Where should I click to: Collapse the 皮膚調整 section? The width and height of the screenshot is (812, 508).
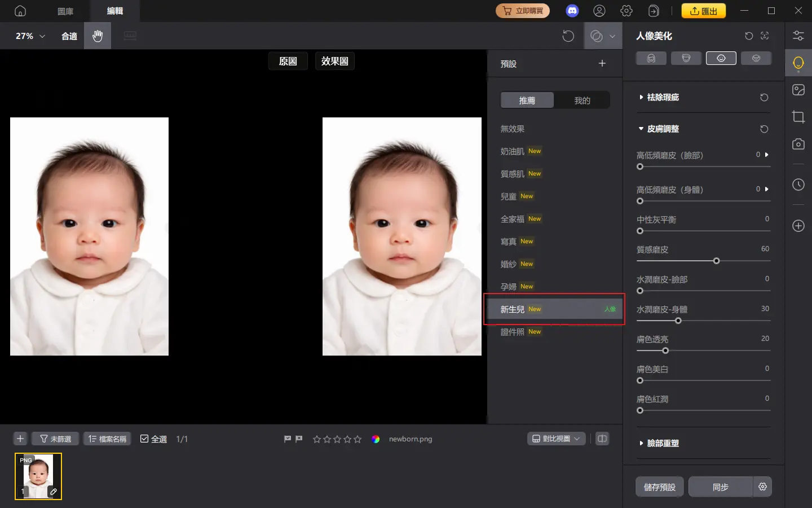664,129
